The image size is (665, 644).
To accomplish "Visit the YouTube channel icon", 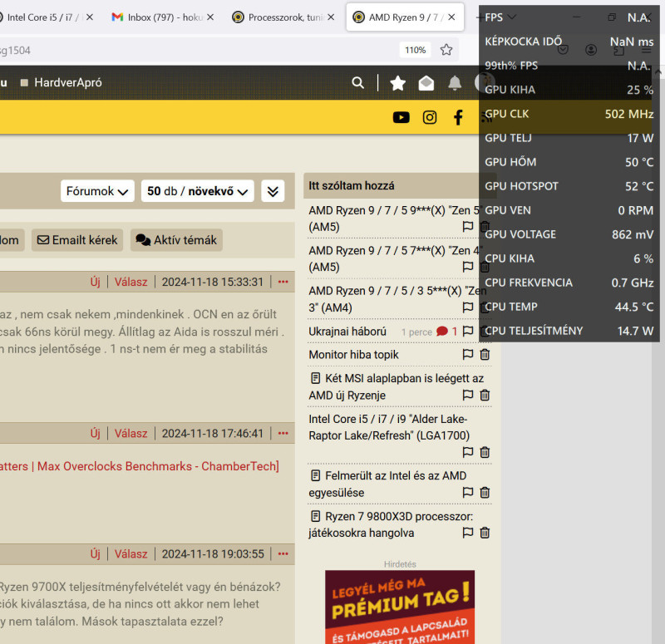I will pyautogui.click(x=401, y=117).
